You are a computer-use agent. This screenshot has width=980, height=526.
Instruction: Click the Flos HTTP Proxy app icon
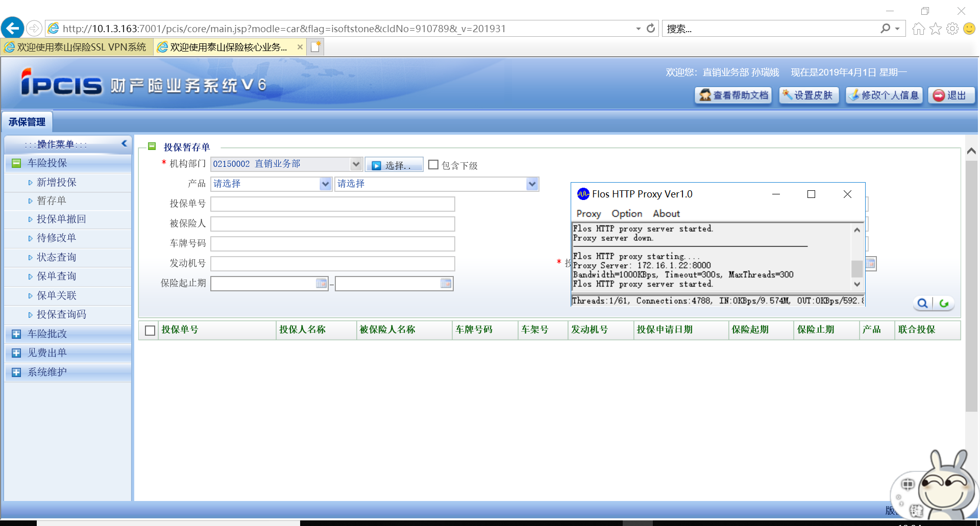pos(583,194)
